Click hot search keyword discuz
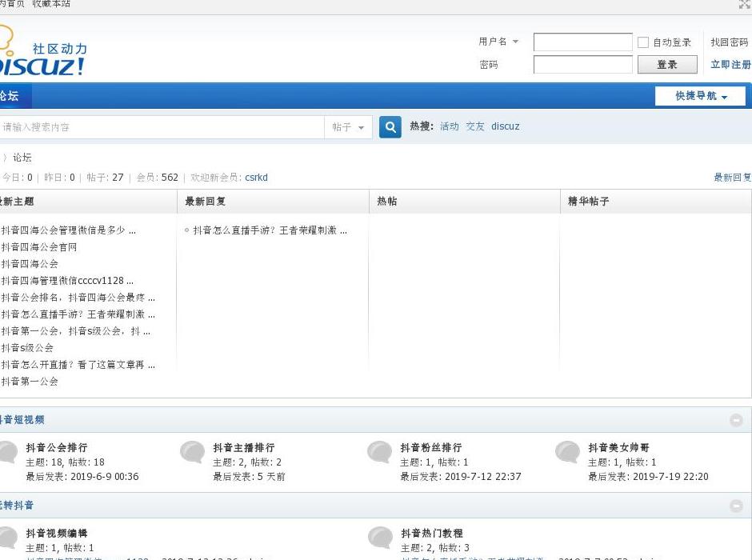752x560 pixels. coord(506,126)
